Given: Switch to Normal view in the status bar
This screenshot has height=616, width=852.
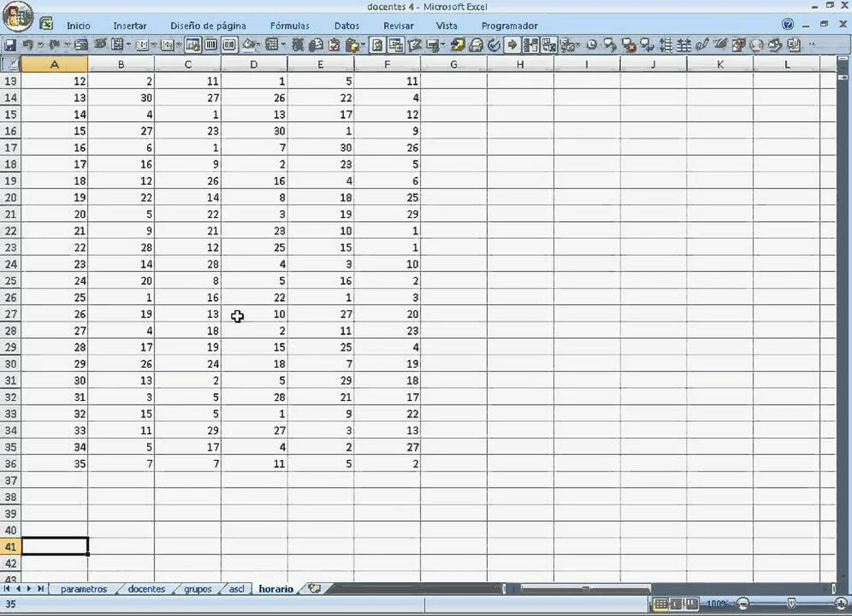Looking at the screenshot, I should click(x=660, y=604).
